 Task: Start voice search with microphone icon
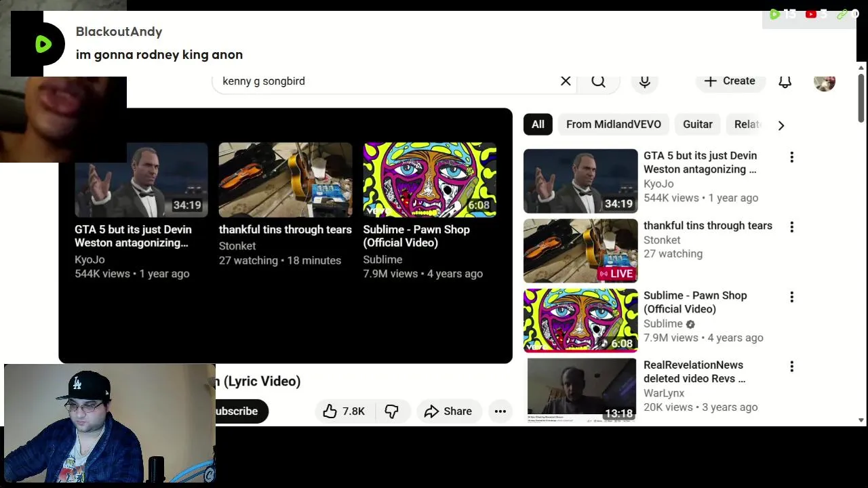645,81
